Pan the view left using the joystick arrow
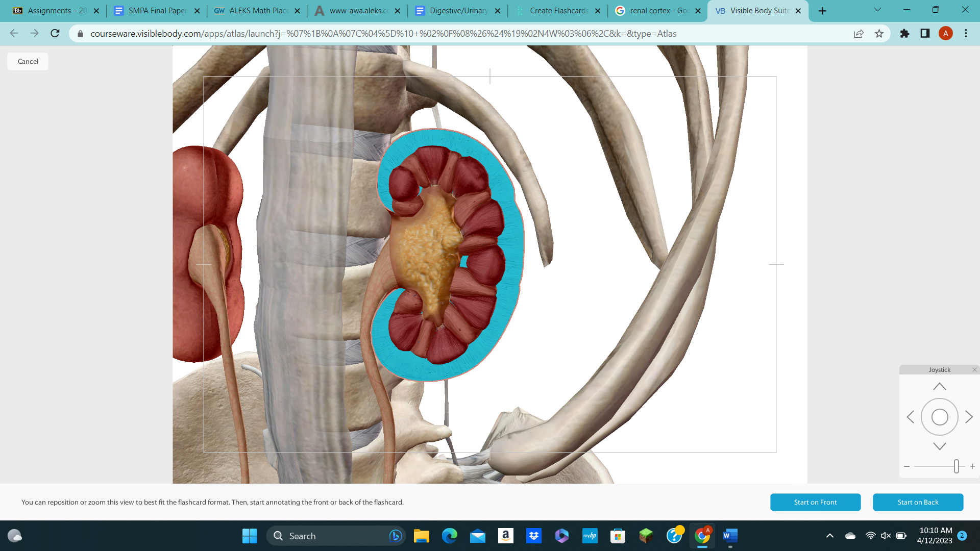The image size is (980, 551). coord(911,417)
